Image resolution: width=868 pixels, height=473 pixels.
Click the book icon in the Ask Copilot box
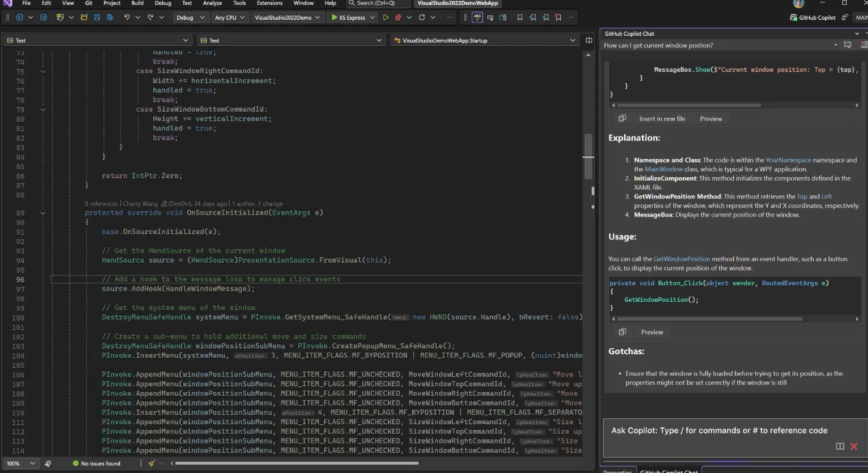(x=840, y=446)
